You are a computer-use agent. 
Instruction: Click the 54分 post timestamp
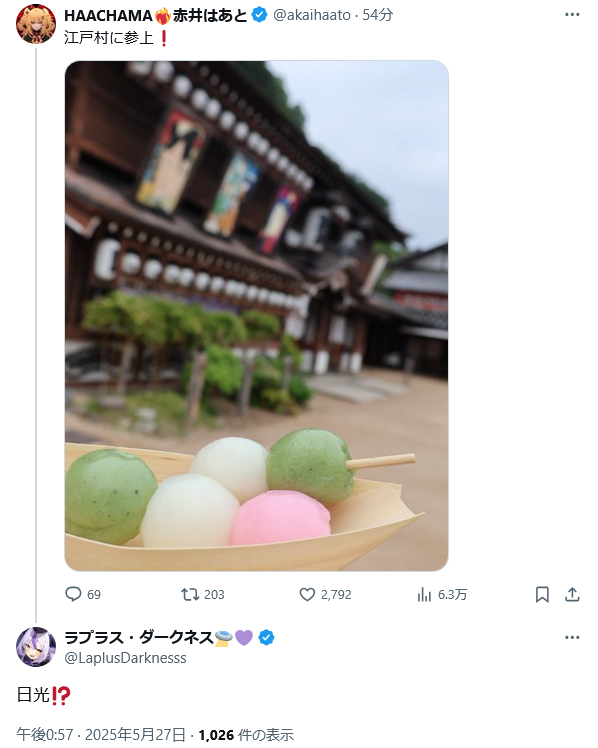pos(378,15)
